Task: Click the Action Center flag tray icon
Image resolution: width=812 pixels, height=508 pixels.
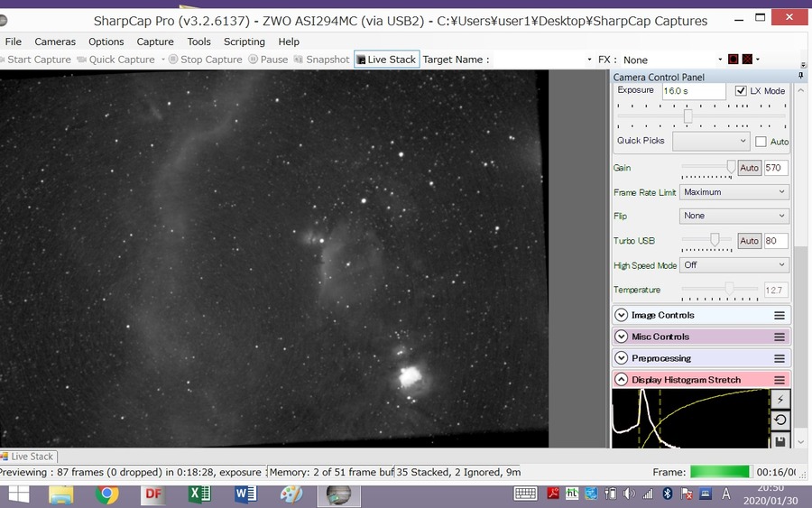Action: coord(687,494)
